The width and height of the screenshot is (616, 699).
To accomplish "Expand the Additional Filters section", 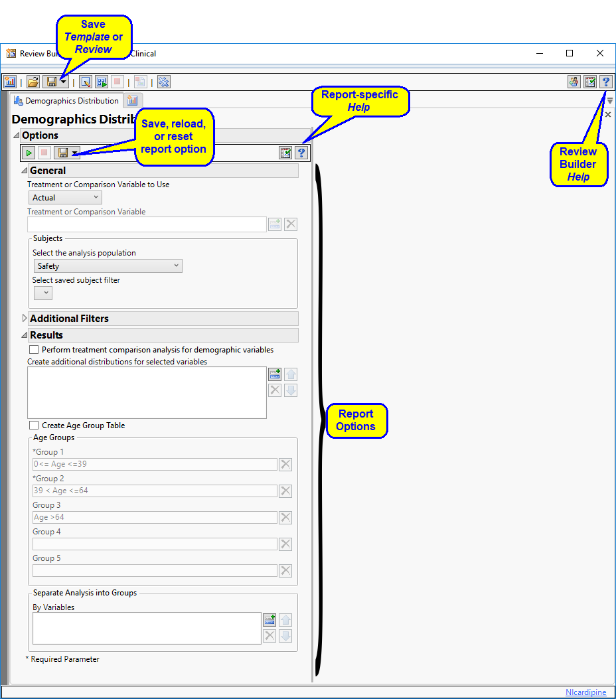I will (x=25, y=318).
